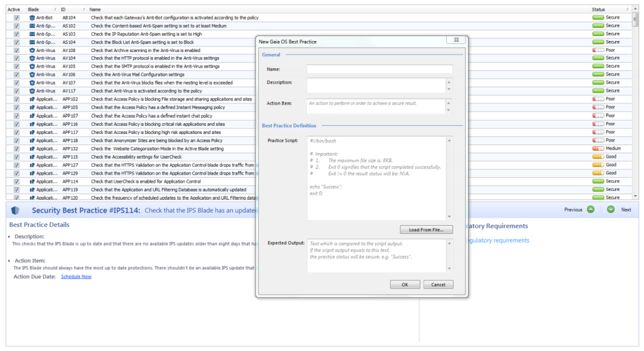Click into the Expected Output text area
This screenshot has width=644, height=351.
377,255
